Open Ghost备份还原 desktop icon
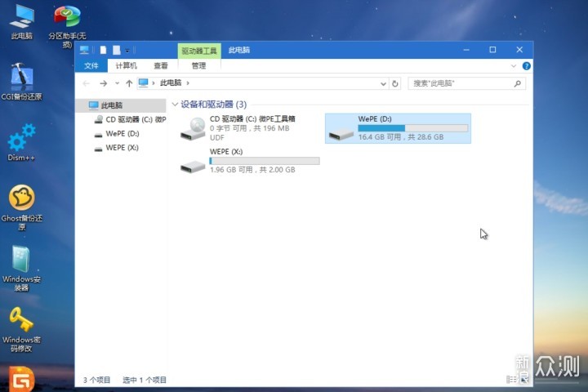The height and width of the screenshot is (392, 588). pos(22,207)
